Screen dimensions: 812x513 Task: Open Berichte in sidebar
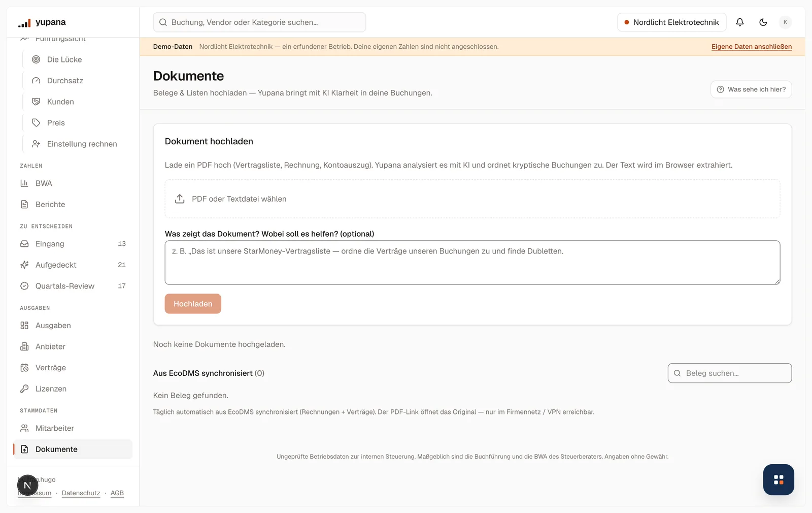(x=73, y=205)
